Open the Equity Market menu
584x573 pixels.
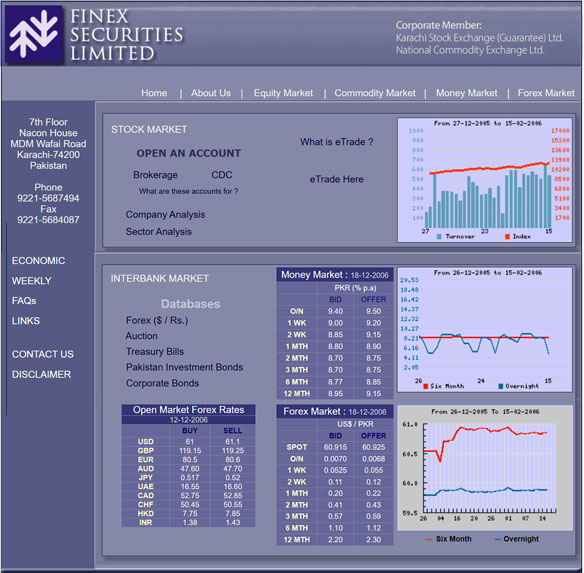tap(283, 93)
